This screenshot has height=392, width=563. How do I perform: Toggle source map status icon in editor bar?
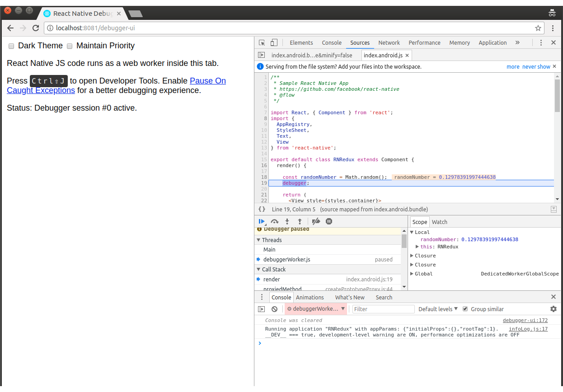coord(554,209)
